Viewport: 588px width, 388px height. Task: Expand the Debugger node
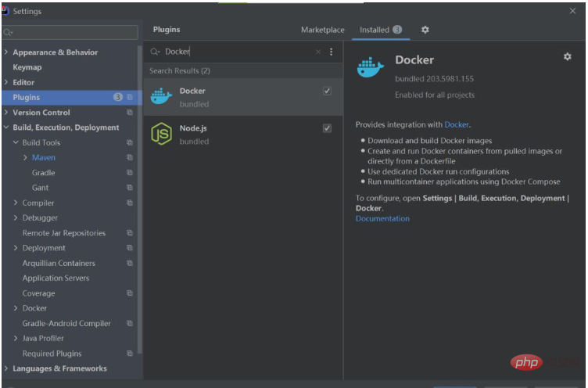[x=16, y=217]
